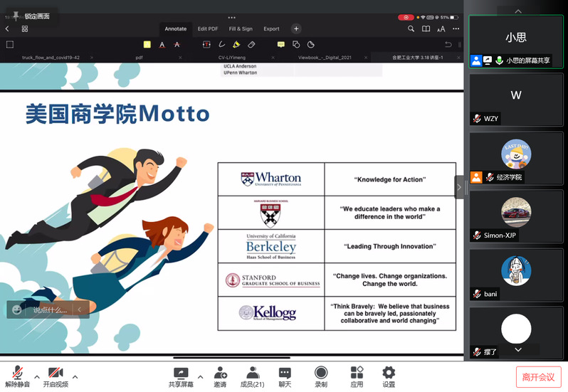Click the 说点什么... chat input field

click(x=50, y=310)
